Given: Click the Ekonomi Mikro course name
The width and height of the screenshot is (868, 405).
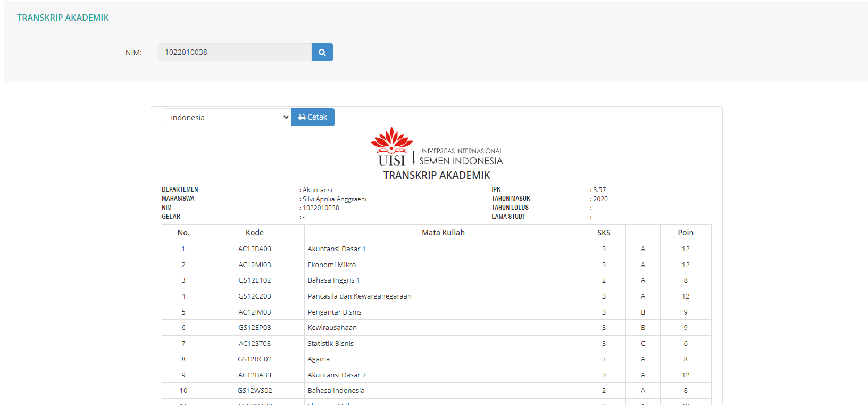Looking at the screenshot, I should [332, 265].
